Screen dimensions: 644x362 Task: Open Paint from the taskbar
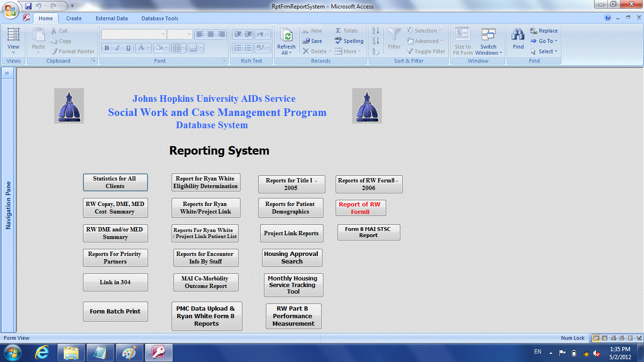[130, 353]
